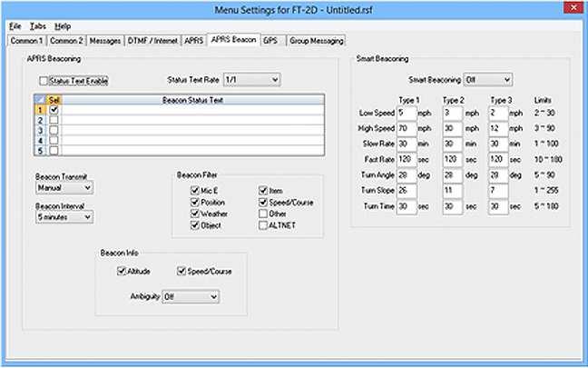Click the Type 3 Slow Rate field
Screen dimensions: 588x368
point(498,144)
